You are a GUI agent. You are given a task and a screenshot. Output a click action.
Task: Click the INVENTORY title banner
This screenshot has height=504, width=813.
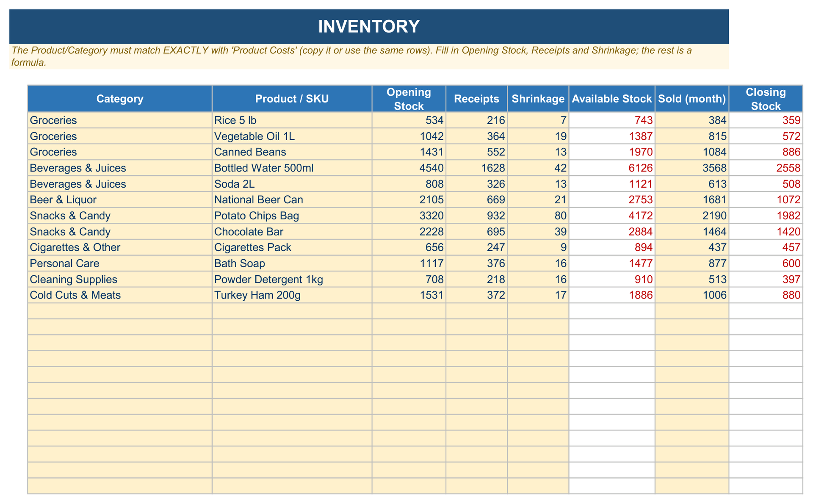pyautogui.click(x=369, y=26)
